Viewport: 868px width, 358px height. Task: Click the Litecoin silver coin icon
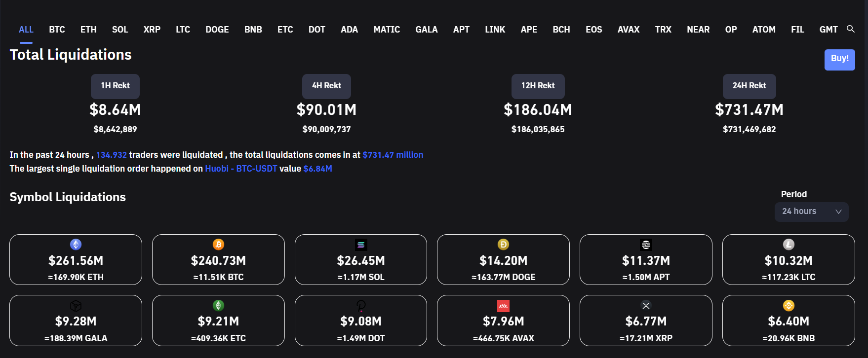coord(789,245)
